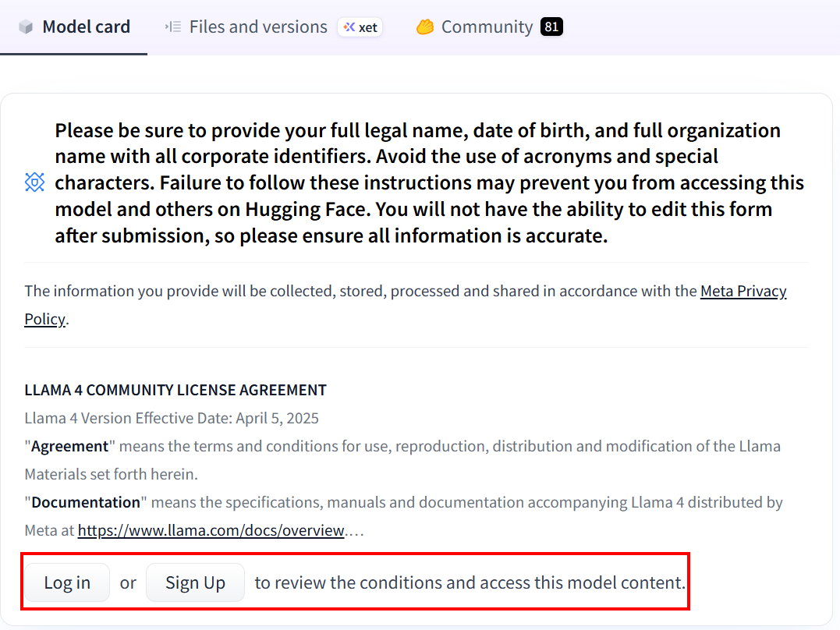The width and height of the screenshot is (840, 630).
Task: Click the gated shield icon beside notice
Action: (x=35, y=182)
